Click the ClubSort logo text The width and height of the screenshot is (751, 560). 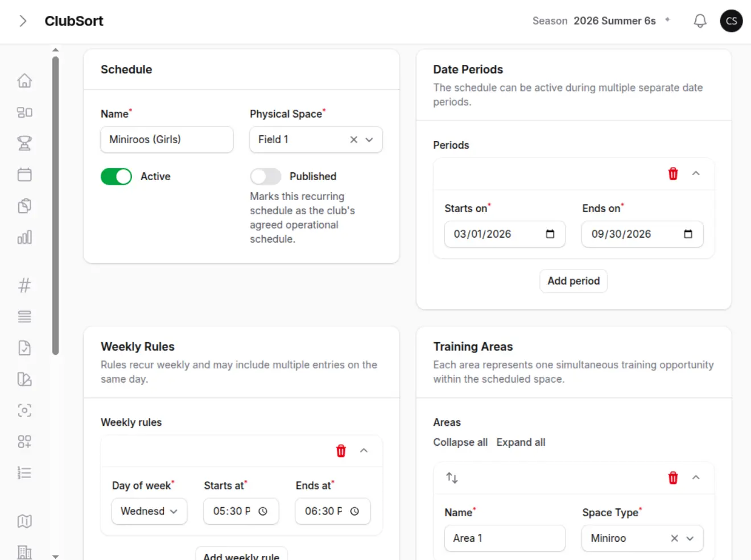point(74,21)
